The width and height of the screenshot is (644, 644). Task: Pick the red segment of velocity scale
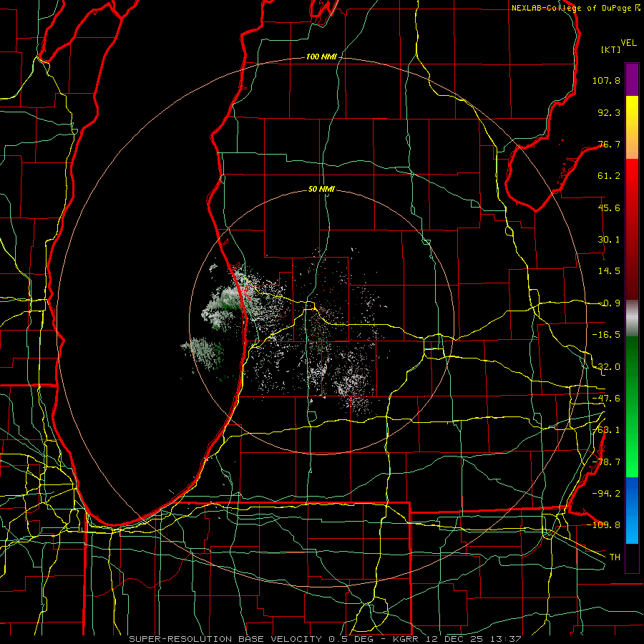(x=632, y=229)
